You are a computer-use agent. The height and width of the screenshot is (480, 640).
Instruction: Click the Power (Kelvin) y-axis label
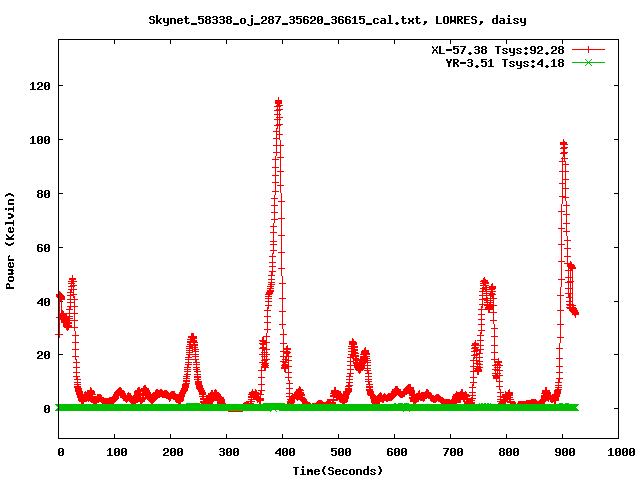point(10,241)
